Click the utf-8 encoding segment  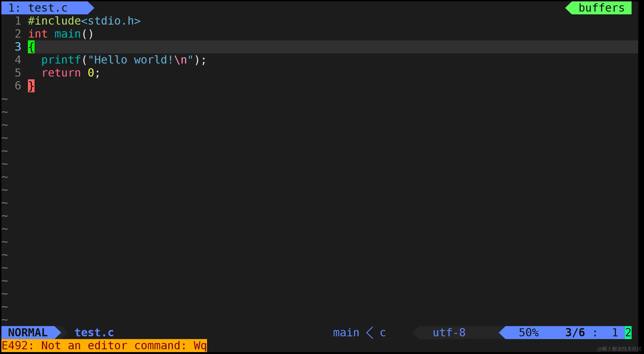tap(449, 332)
